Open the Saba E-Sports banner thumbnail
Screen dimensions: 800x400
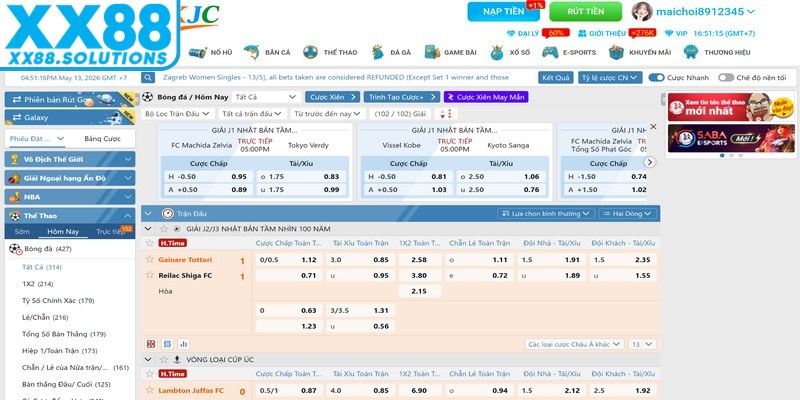pyautogui.click(x=731, y=138)
